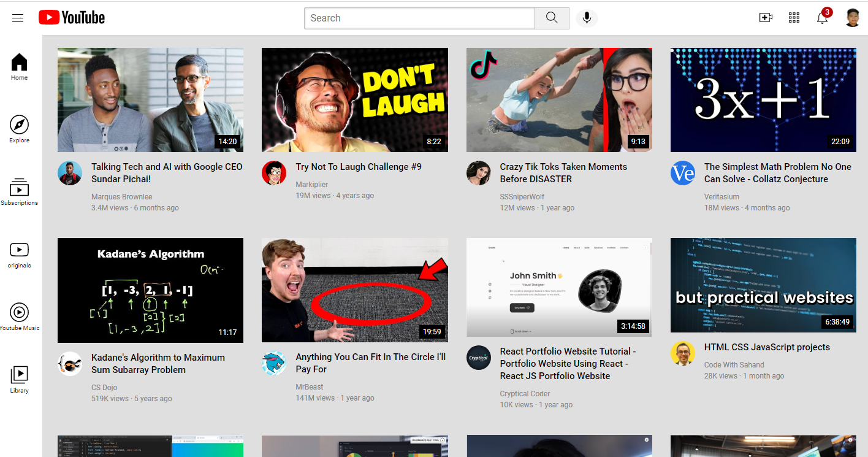
Task: Open John Smith portfolio thumbnail
Action: (559, 287)
